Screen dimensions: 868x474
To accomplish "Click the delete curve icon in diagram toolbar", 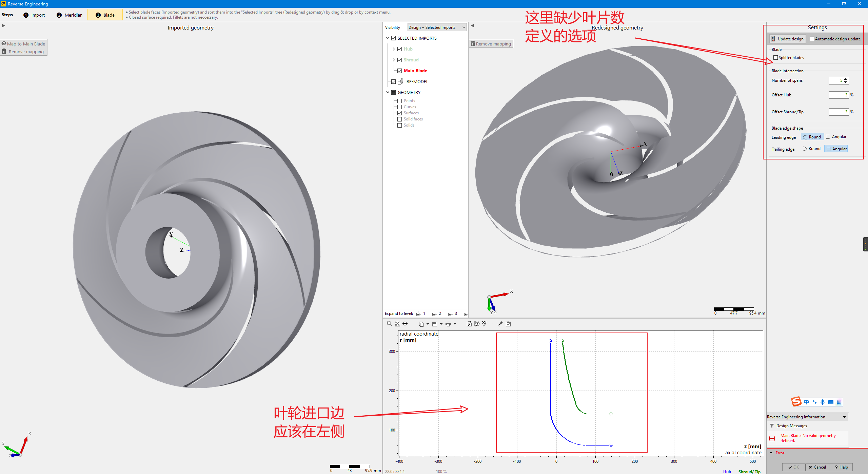I will point(485,324).
